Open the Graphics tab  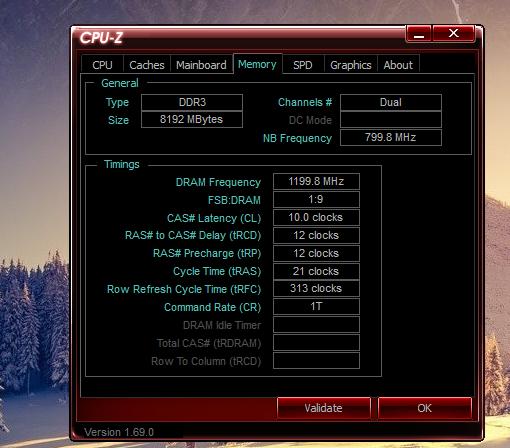tap(351, 65)
